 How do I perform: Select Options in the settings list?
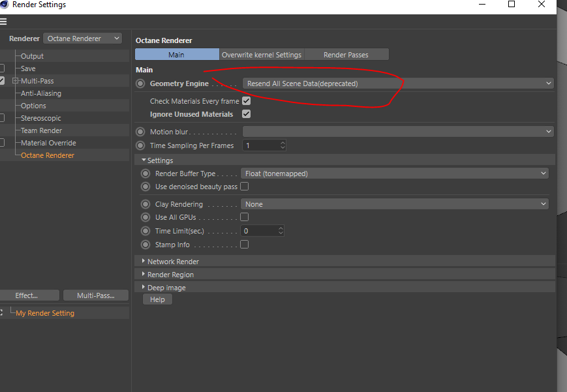(x=33, y=106)
